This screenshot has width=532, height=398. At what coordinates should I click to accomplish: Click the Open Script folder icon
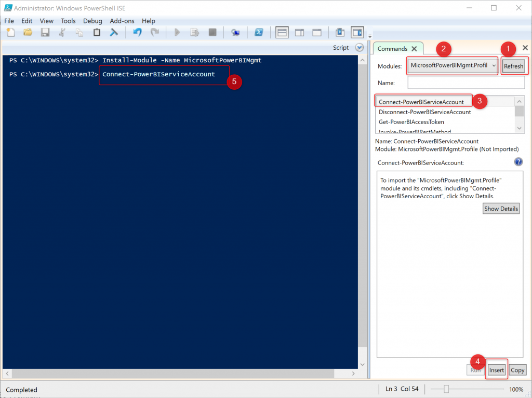(28, 32)
